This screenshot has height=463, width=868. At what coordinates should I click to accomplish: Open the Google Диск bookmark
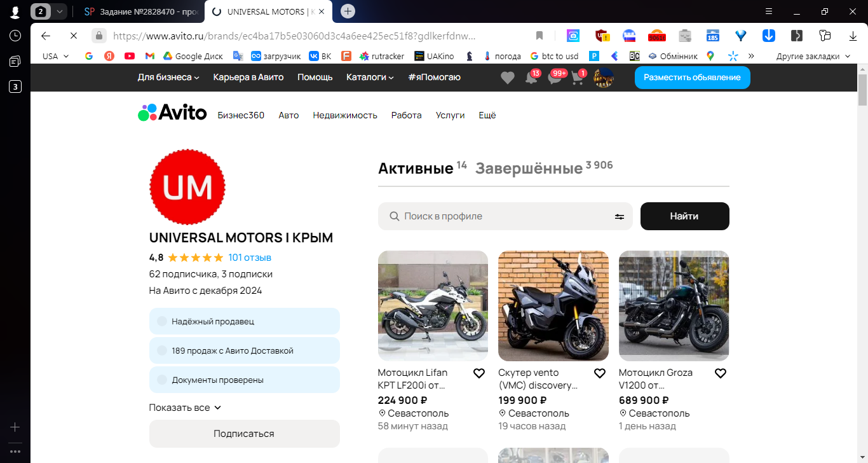(x=193, y=56)
